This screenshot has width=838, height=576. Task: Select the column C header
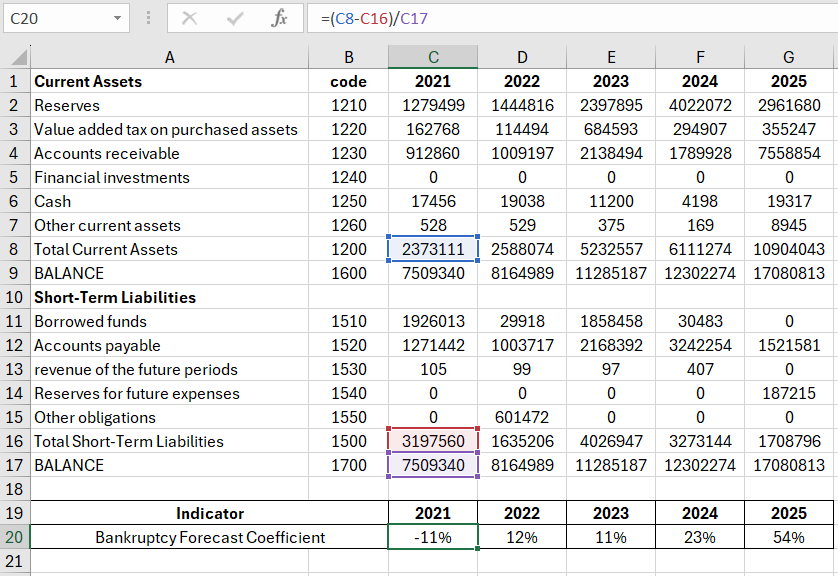tap(432, 57)
